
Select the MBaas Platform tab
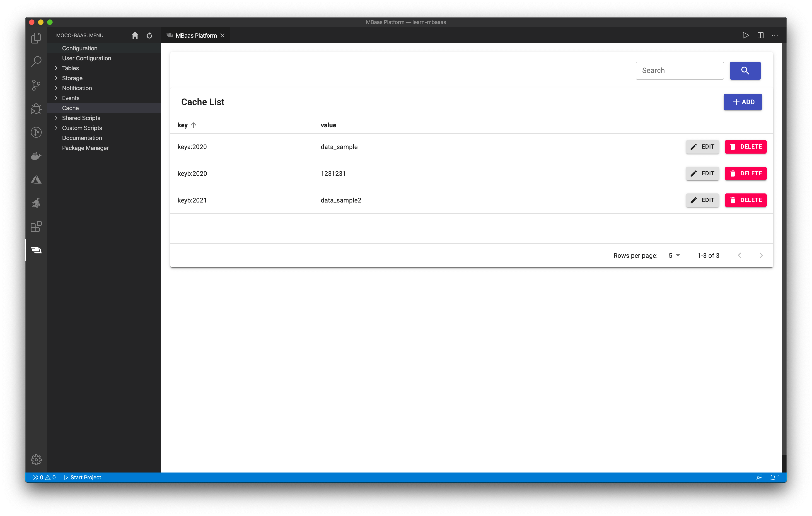pyautogui.click(x=196, y=35)
